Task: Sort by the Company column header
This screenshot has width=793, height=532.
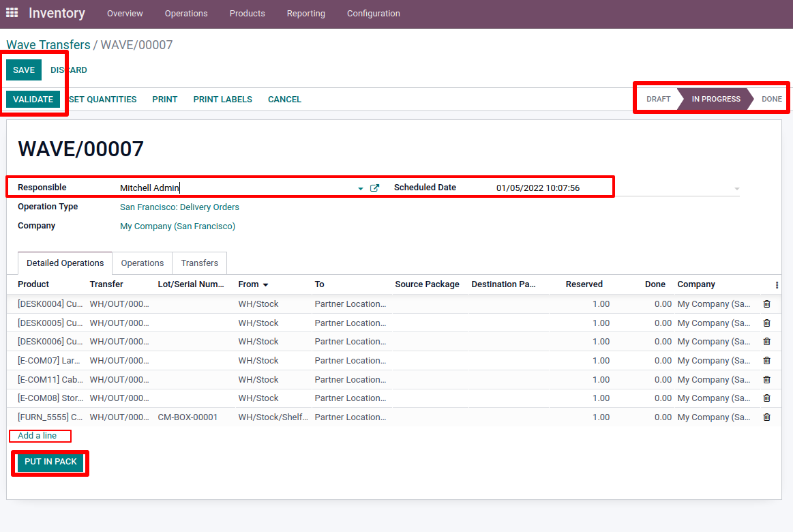Action: [x=696, y=284]
